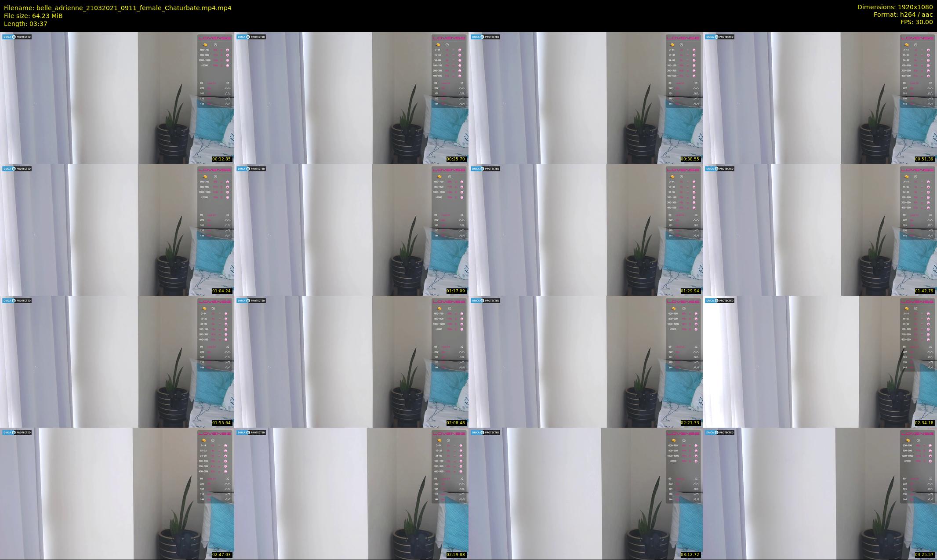The height and width of the screenshot is (560, 937).
Task: Select the frame stamped 00:51.39
Action: 820,98
